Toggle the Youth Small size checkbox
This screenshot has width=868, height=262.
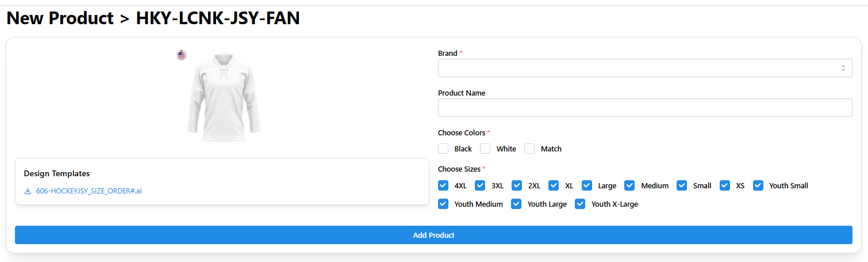coord(758,185)
